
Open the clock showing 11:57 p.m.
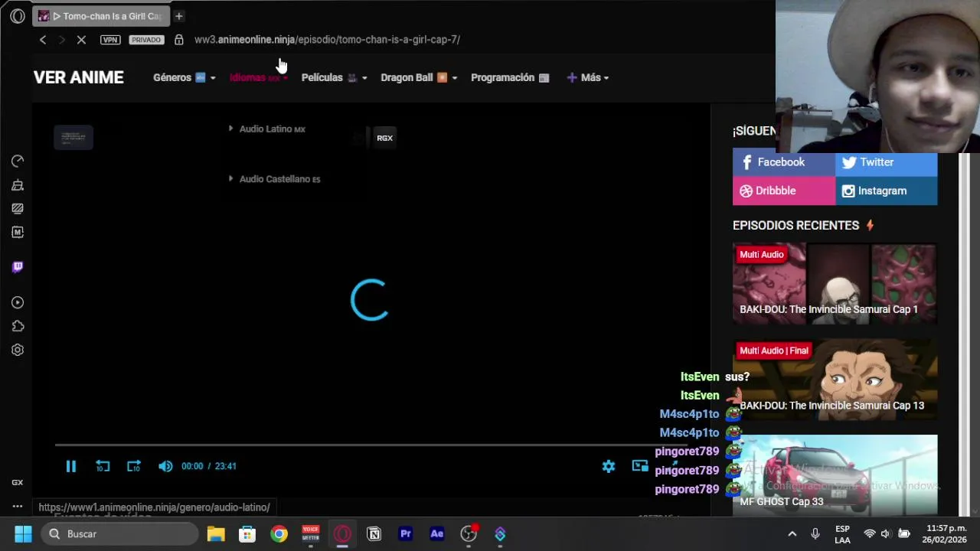[x=946, y=534]
